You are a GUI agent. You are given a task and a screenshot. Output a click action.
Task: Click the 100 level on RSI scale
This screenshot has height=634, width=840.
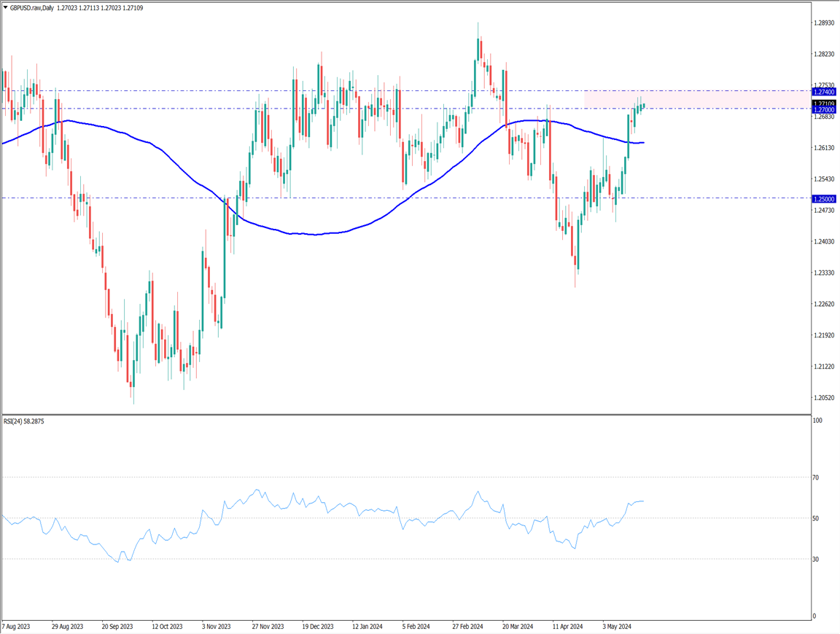pos(818,421)
